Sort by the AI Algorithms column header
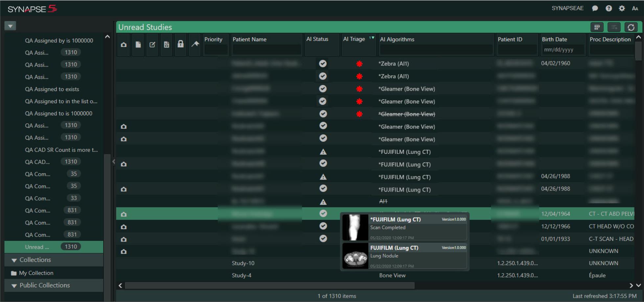644x302 pixels. [397, 39]
